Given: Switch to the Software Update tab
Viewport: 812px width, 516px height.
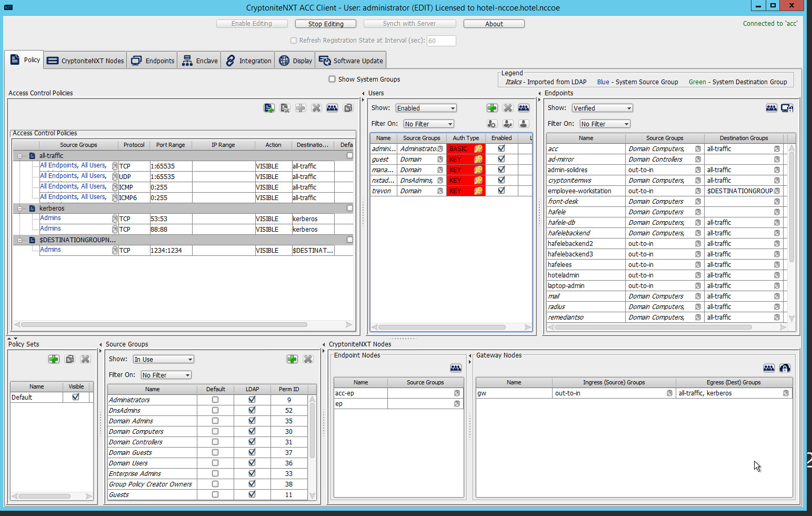Looking at the screenshot, I should point(350,61).
